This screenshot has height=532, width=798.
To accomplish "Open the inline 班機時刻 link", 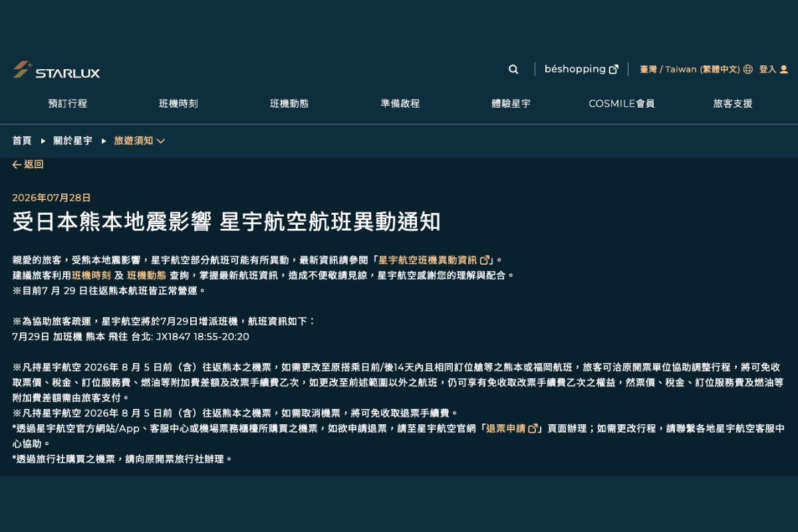I will pos(92,275).
